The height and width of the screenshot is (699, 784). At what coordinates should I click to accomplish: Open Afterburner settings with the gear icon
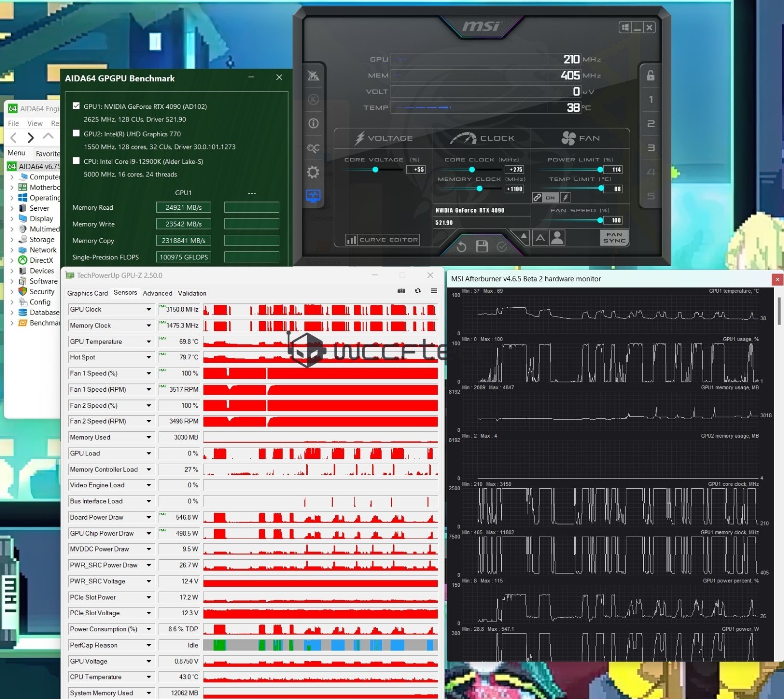(314, 172)
